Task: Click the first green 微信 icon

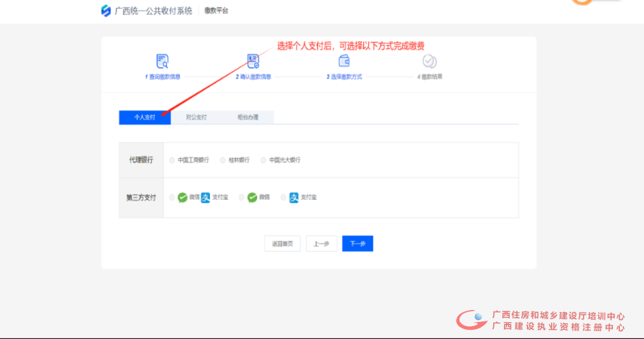Action: click(x=182, y=197)
